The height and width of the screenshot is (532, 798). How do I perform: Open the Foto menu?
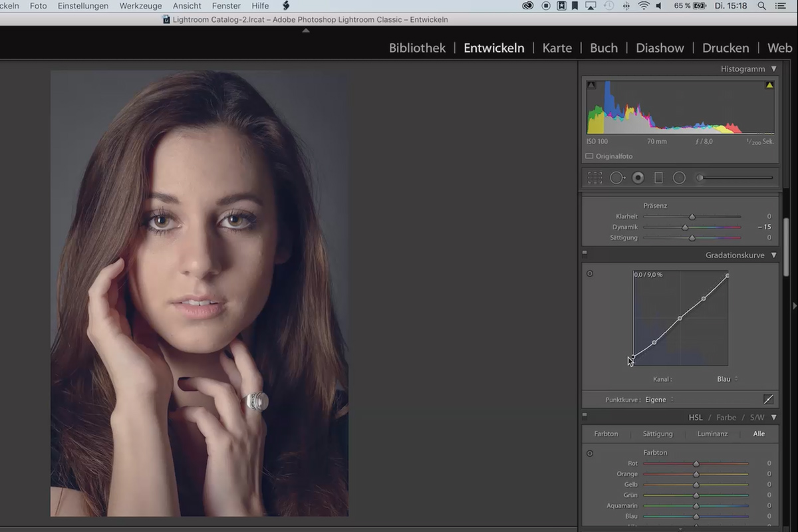39,6
